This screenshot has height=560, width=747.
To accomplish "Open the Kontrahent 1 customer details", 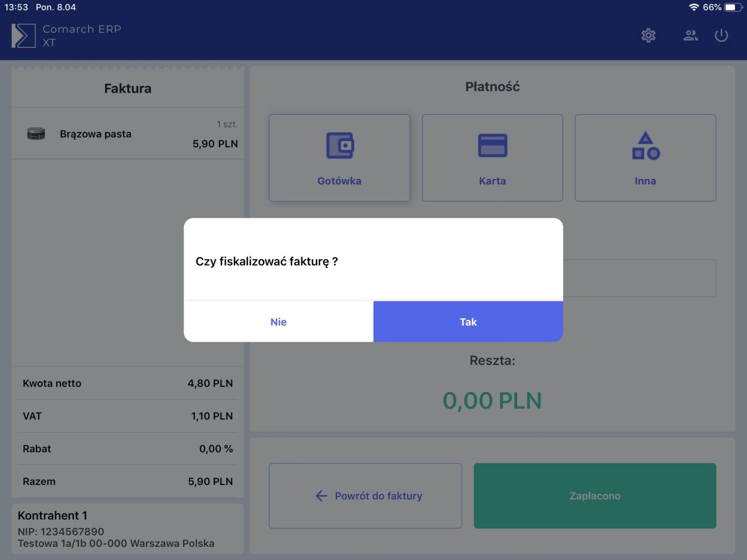I will coord(127,528).
